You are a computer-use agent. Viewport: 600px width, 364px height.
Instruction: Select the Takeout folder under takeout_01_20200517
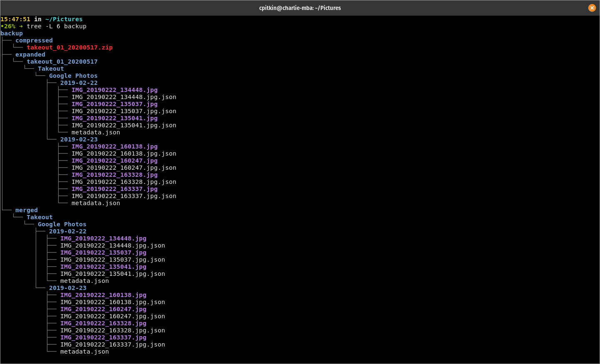pos(51,69)
